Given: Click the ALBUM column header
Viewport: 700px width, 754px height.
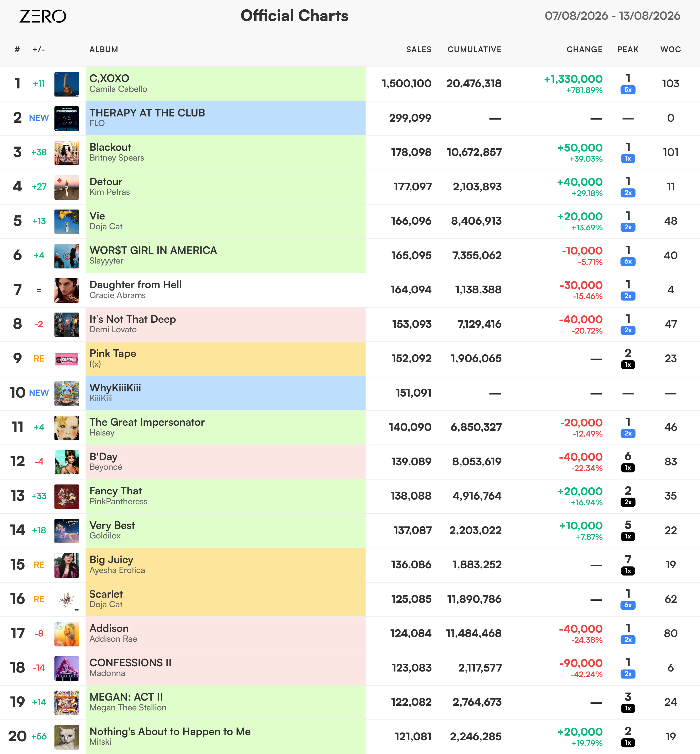Looking at the screenshot, I should 104,49.
